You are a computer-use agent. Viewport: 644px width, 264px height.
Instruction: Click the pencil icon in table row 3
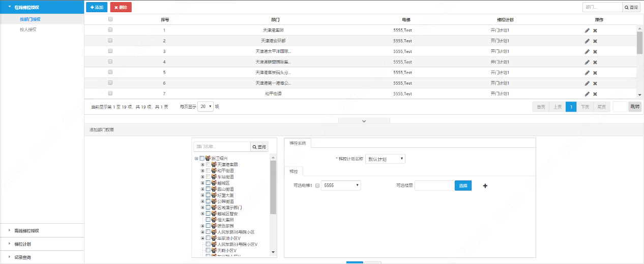coord(587,51)
